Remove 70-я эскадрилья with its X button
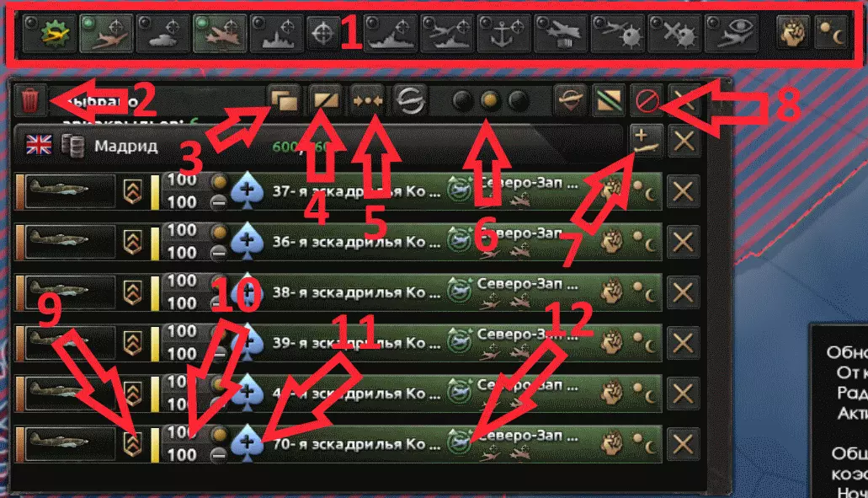The width and height of the screenshot is (868, 498). click(683, 444)
